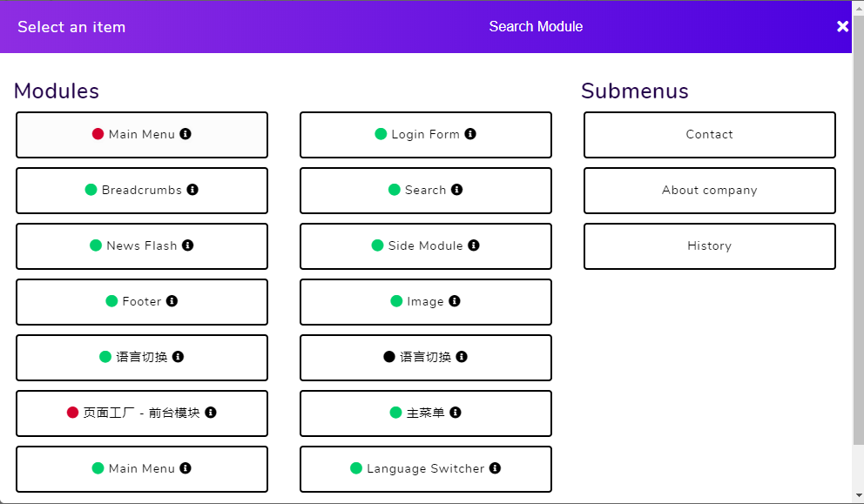Image resolution: width=864 pixels, height=504 pixels.
Task: Click the info icon next to Language Switcher
Action: click(x=495, y=468)
